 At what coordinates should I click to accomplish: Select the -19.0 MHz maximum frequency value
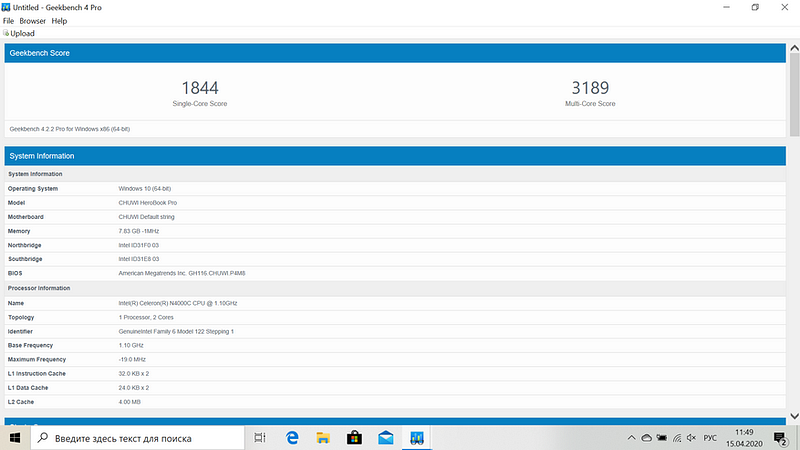pos(132,360)
